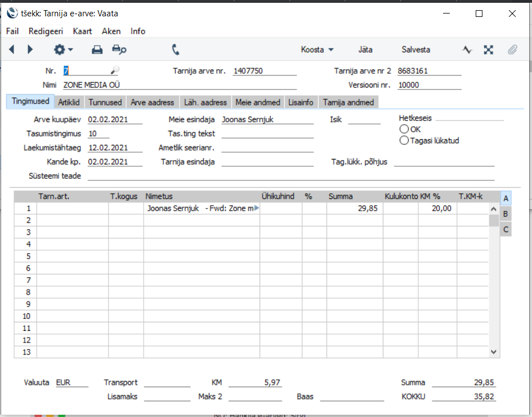Click the Meie esindaja field
The width and height of the screenshot is (532, 417).
click(267, 119)
